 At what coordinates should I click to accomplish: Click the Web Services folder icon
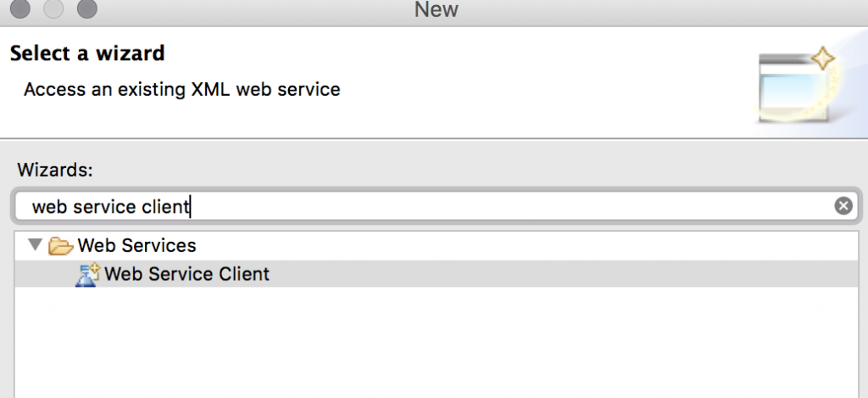[60, 246]
